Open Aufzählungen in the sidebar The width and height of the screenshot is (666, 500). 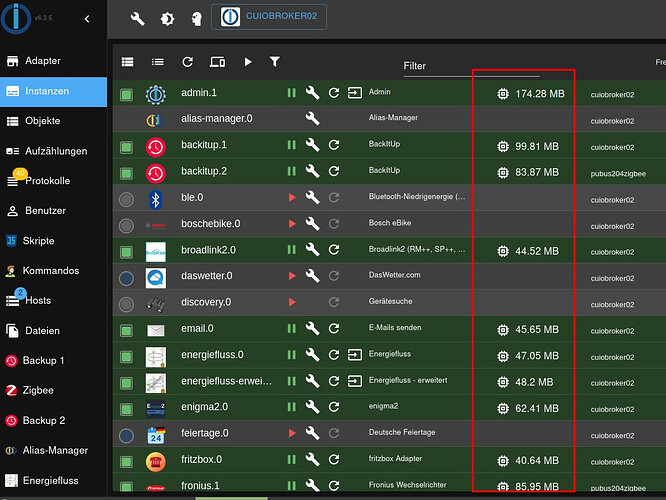(54, 151)
